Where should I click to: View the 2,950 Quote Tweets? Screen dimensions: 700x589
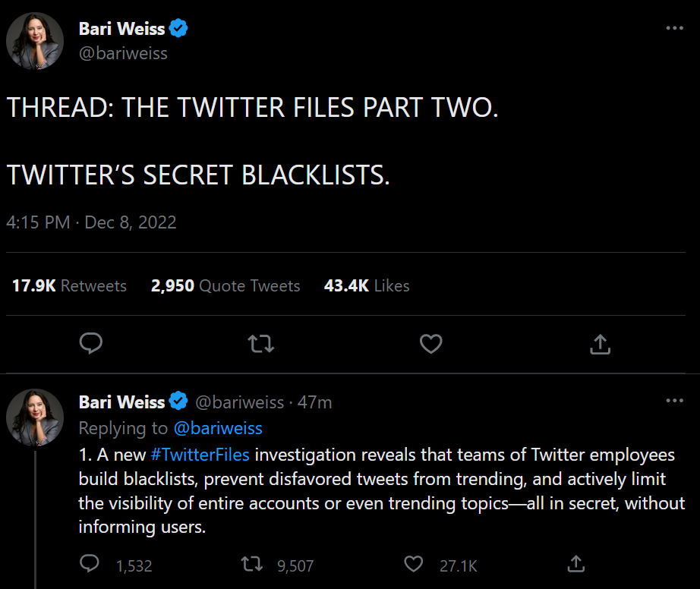(225, 286)
